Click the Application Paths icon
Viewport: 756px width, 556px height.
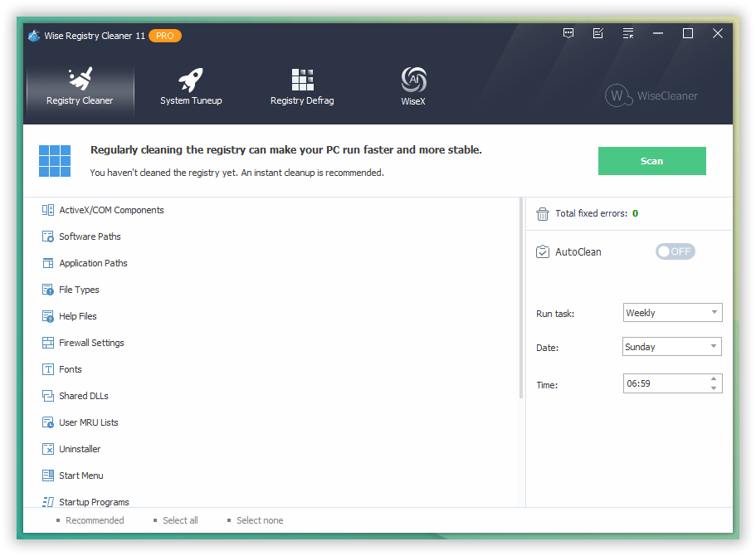pyautogui.click(x=48, y=263)
